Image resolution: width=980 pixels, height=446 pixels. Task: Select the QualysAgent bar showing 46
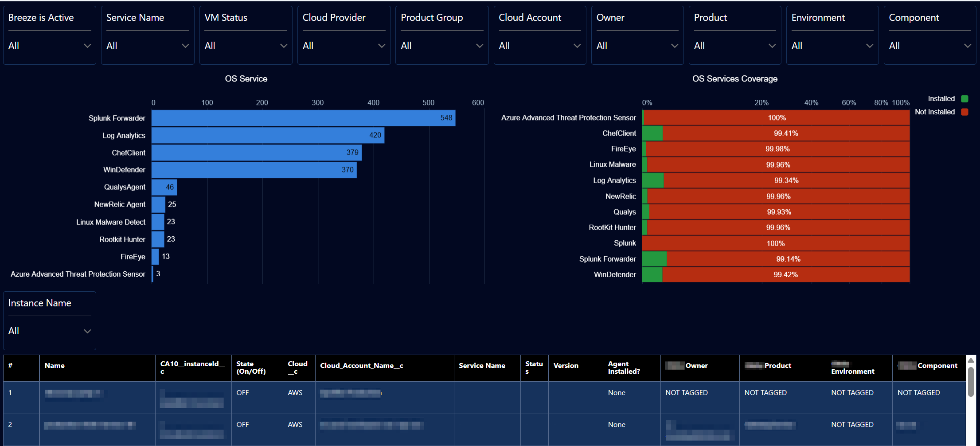pyautogui.click(x=164, y=187)
